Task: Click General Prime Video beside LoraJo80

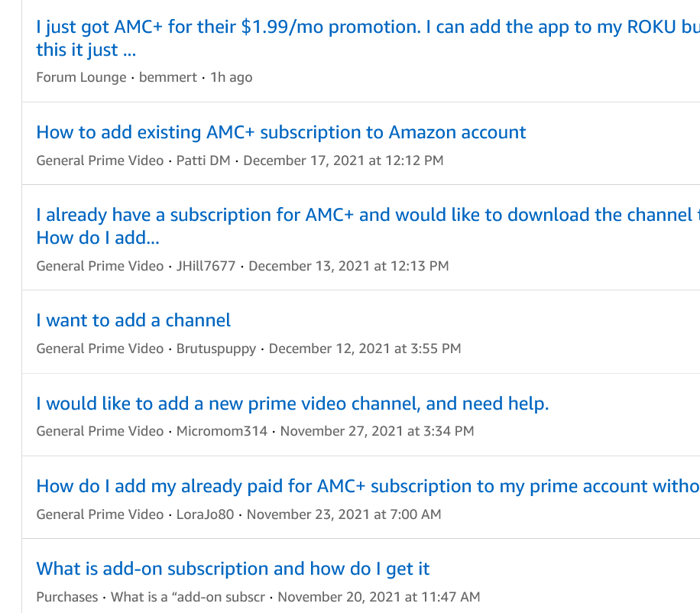Action: (x=99, y=514)
